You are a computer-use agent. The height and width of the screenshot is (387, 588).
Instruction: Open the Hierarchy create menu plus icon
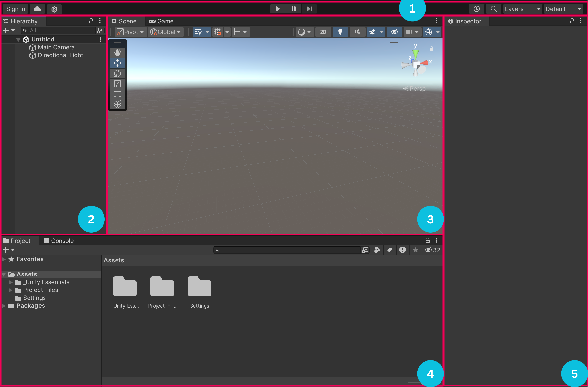5,30
